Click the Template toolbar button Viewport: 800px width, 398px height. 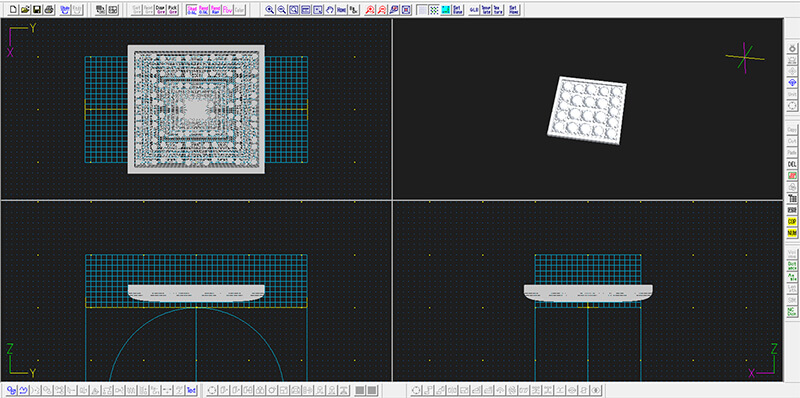coord(486,9)
